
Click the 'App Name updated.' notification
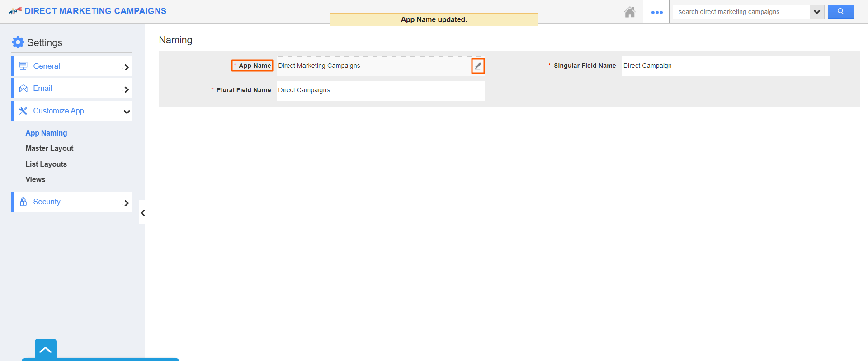[434, 19]
